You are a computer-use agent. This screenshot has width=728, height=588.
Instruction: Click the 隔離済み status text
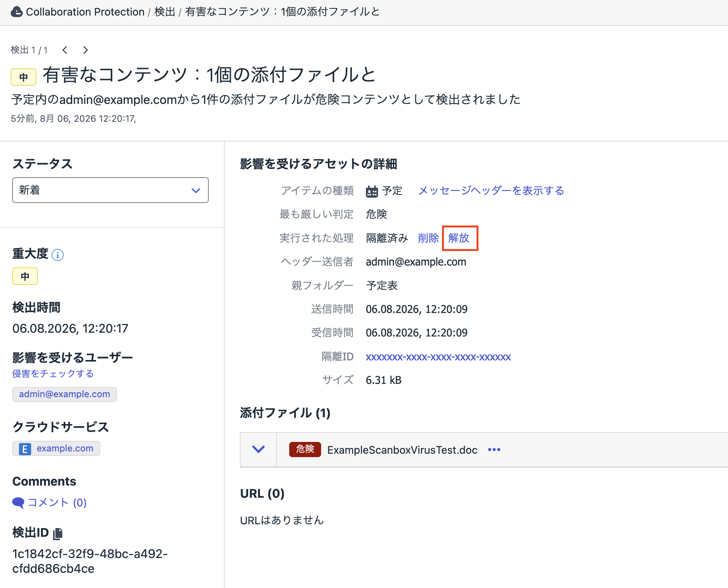(x=387, y=238)
